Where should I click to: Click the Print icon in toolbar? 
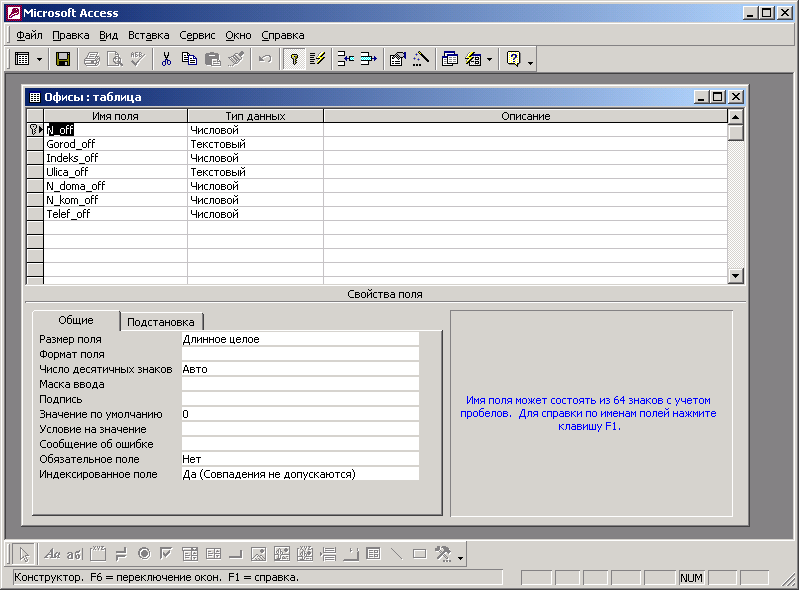tap(92, 59)
